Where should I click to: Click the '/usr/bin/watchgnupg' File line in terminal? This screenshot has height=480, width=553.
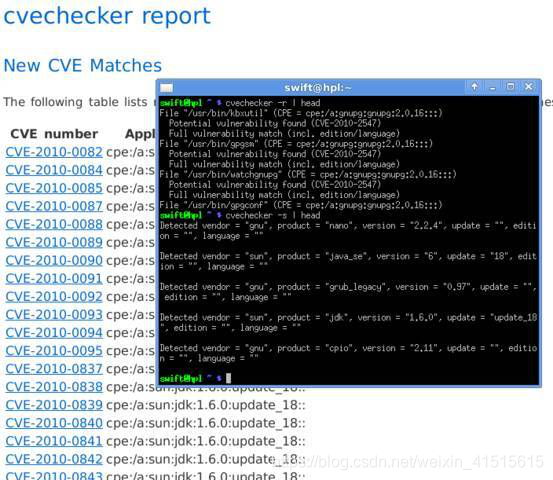tap(308, 175)
